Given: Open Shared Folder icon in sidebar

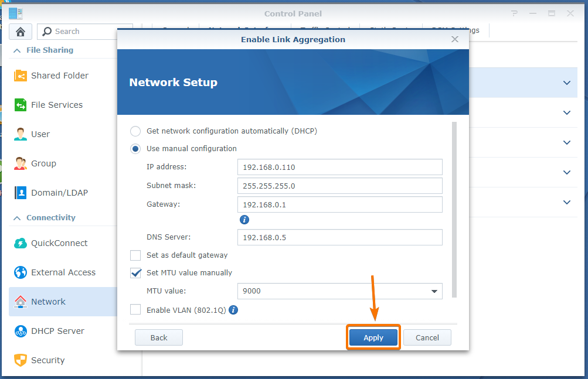Looking at the screenshot, I should tap(21, 76).
